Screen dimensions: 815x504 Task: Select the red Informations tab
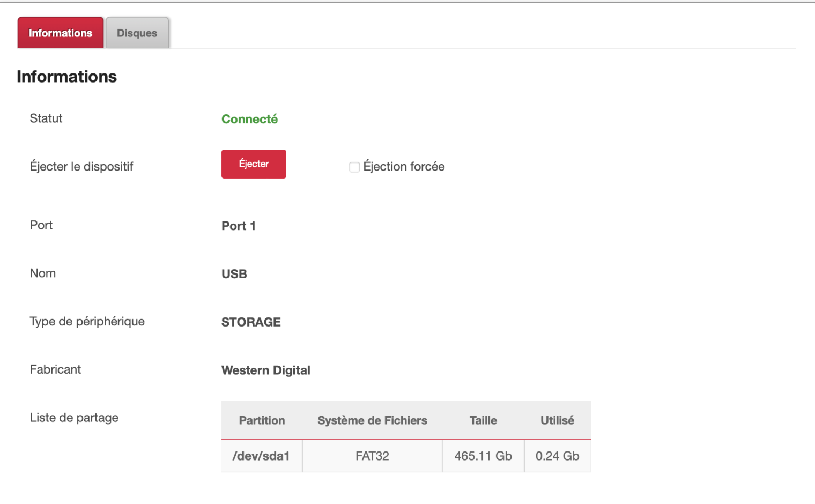coord(61,33)
